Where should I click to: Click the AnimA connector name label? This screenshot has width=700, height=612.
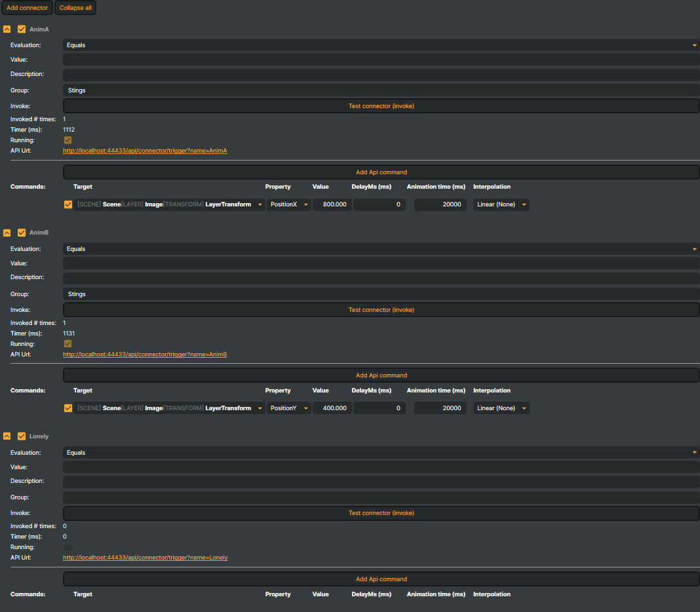coord(39,29)
